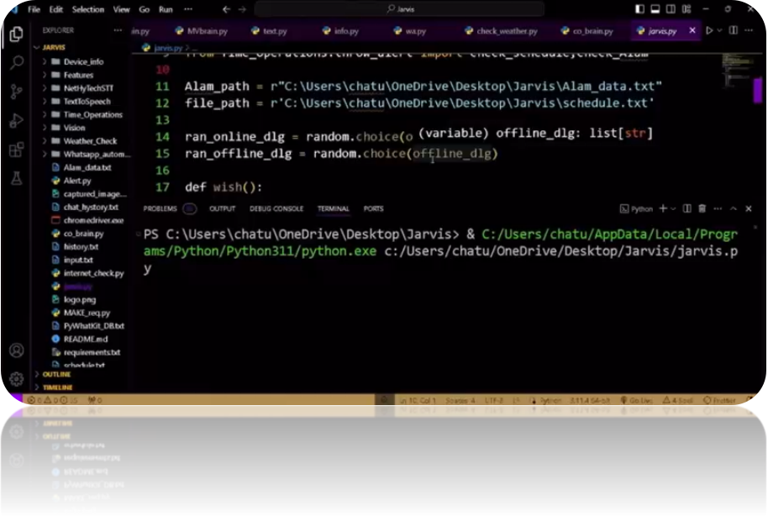Click the Run Python File play button

[x=710, y=31]
